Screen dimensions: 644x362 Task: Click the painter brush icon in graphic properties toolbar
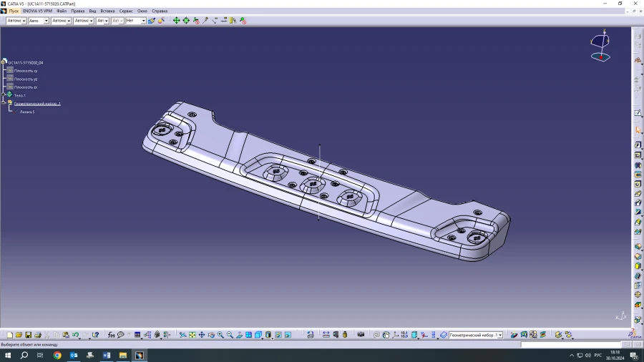click(152, 21)
